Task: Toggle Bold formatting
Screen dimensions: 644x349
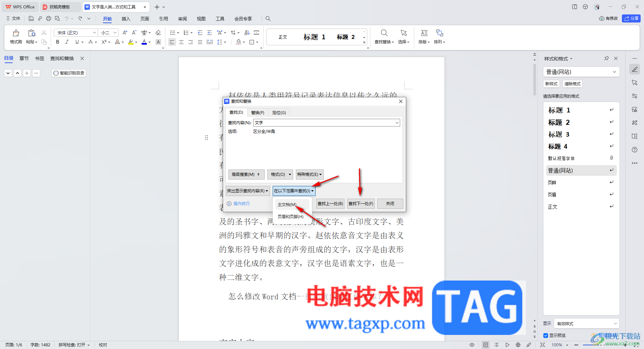Action: pyautogui.click(x=57, y=42)
